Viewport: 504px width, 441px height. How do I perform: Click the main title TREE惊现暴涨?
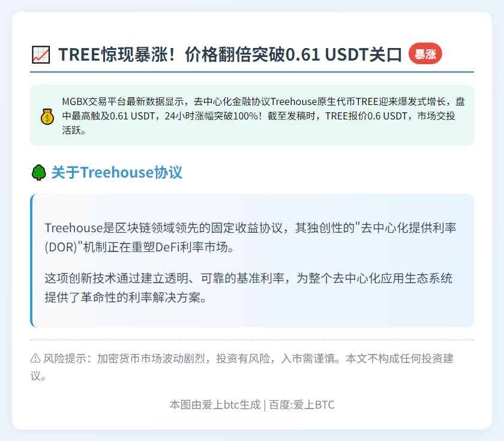click(116, 55)
